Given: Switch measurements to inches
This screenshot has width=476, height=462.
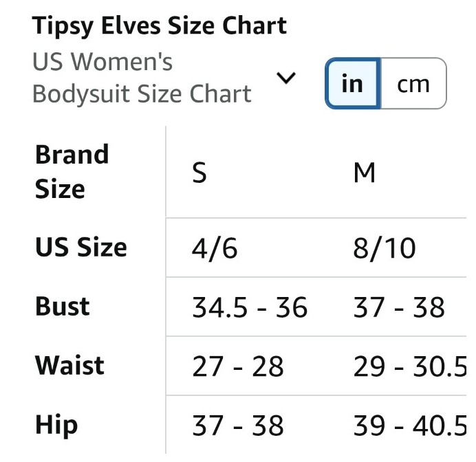Looking at the screenshot, I should click(352, 84).
